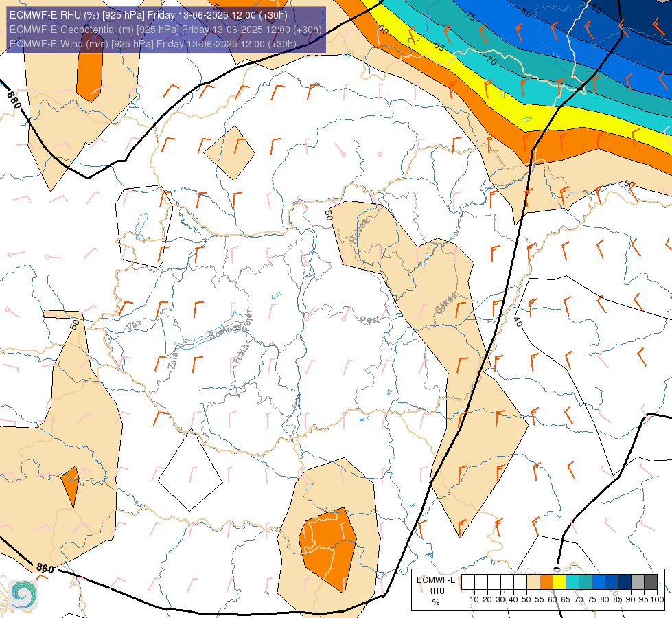Image resolution: width=672 pixels, height=618 pixels.
Task: Click the legend scale value "95"
Action: tap(644, 599)
